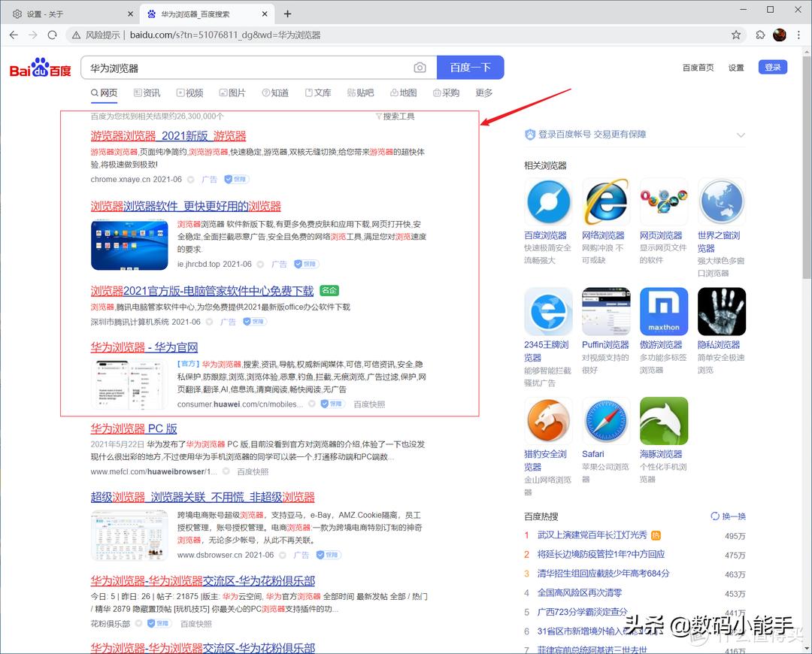Open the 更多 dropdown in the search categories

point(484,93)
